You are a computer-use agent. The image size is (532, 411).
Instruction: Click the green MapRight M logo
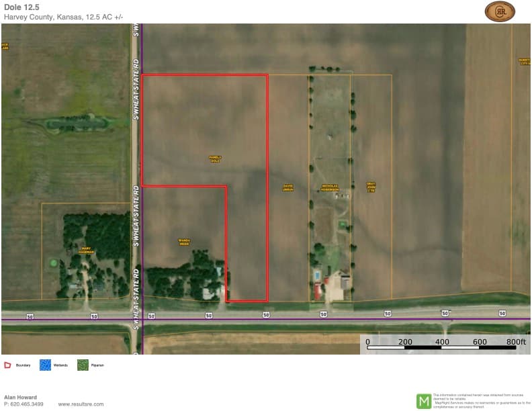click(424, 401)
